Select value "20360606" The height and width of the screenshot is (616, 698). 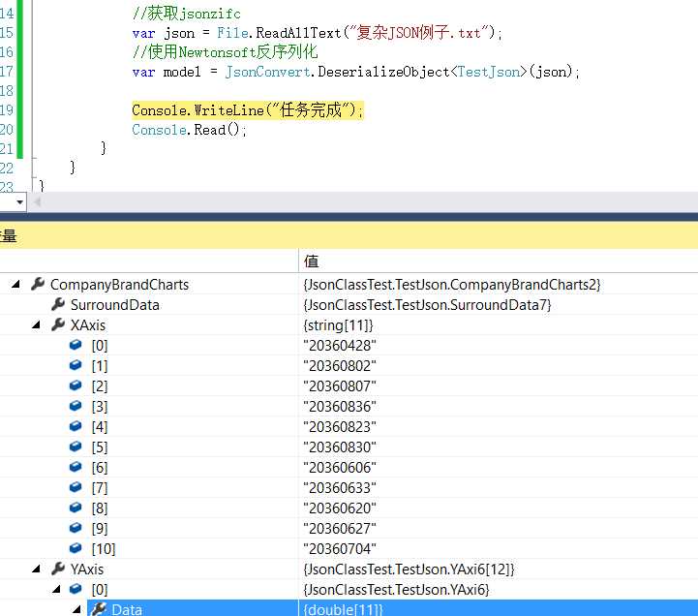[340, 468]
